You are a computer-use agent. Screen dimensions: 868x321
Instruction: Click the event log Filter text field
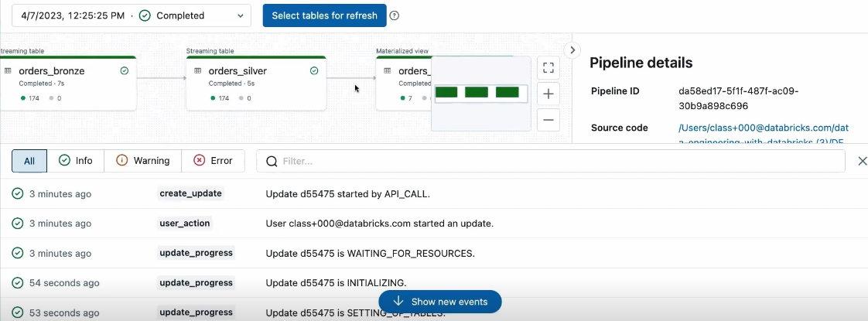coord(551,161)
